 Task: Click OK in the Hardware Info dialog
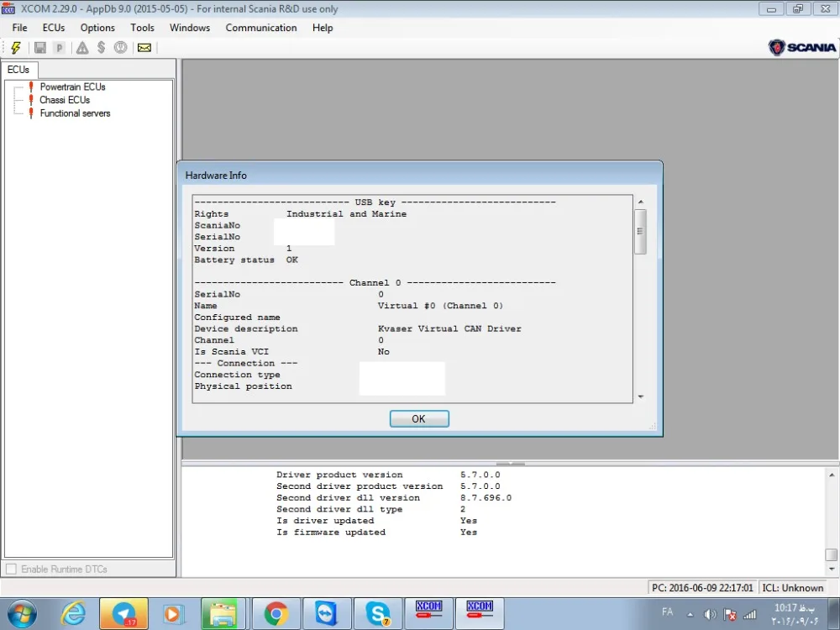click(x=419, y=419)
